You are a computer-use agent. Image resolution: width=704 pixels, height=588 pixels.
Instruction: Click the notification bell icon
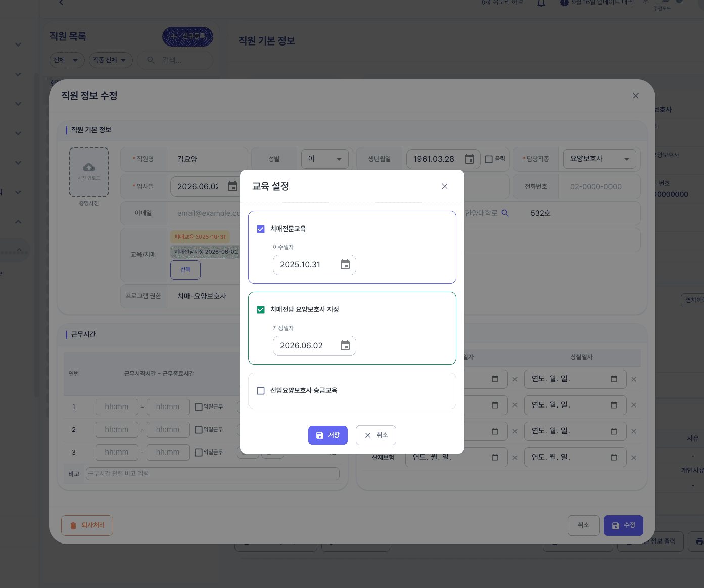pyautogui.click(x=541, y=3)
